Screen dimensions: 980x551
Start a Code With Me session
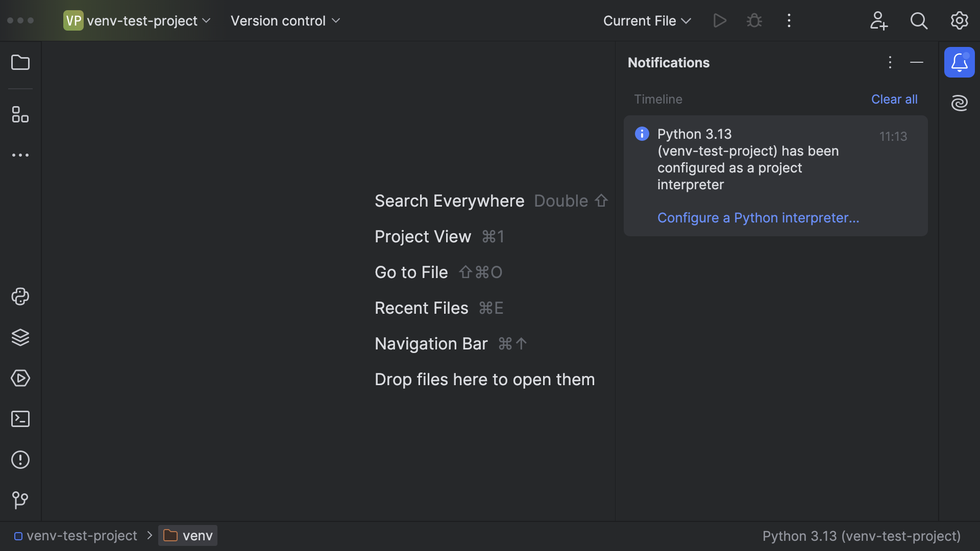click(878, 20)
